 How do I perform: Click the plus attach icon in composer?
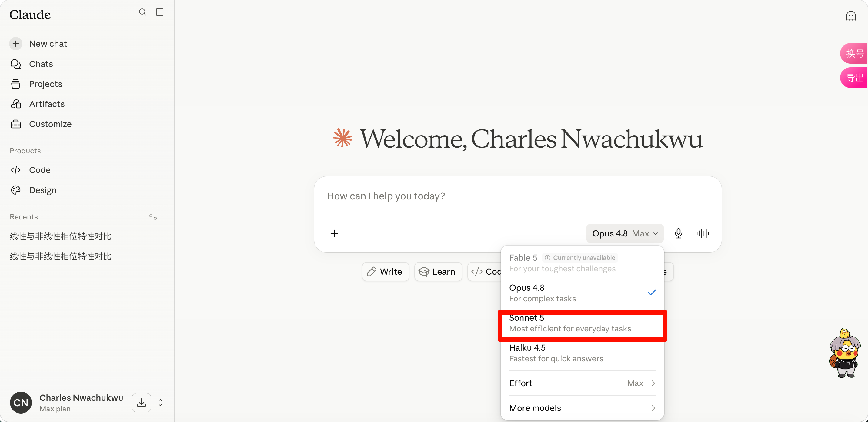(x=334, y=233)
